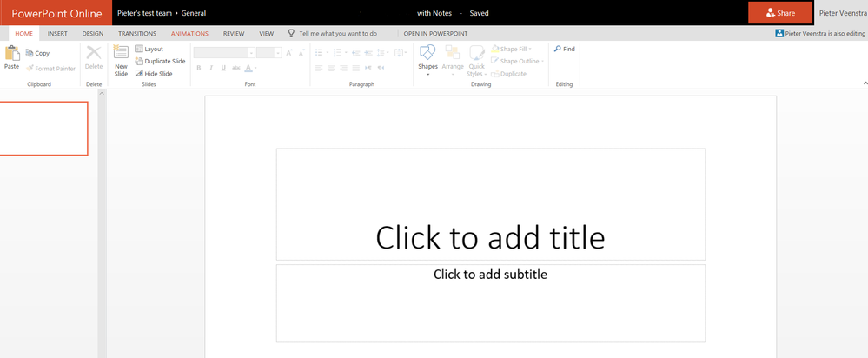Collapse the ribbon with the chevron
The height and width of the screenshot is (358, 868).
tap(865, 83)
